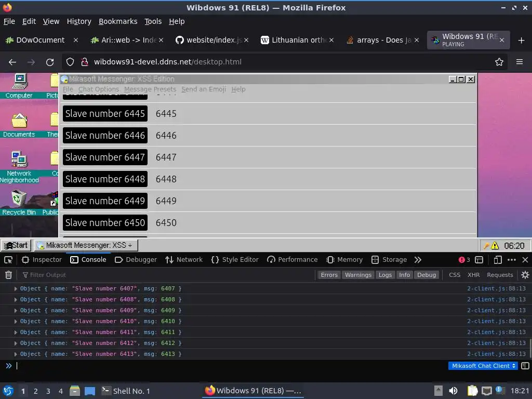Switch to the Style Editor devtools tab

[234, 260]
